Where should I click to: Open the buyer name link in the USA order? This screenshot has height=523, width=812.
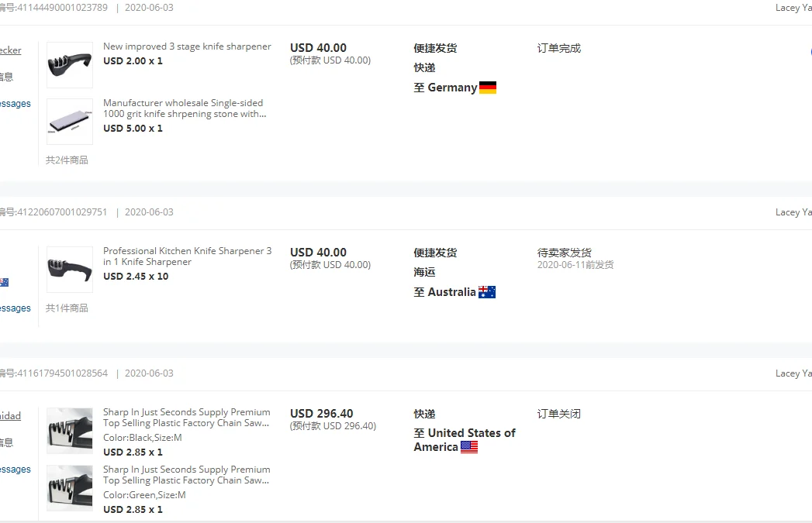[x=10, y=416]
